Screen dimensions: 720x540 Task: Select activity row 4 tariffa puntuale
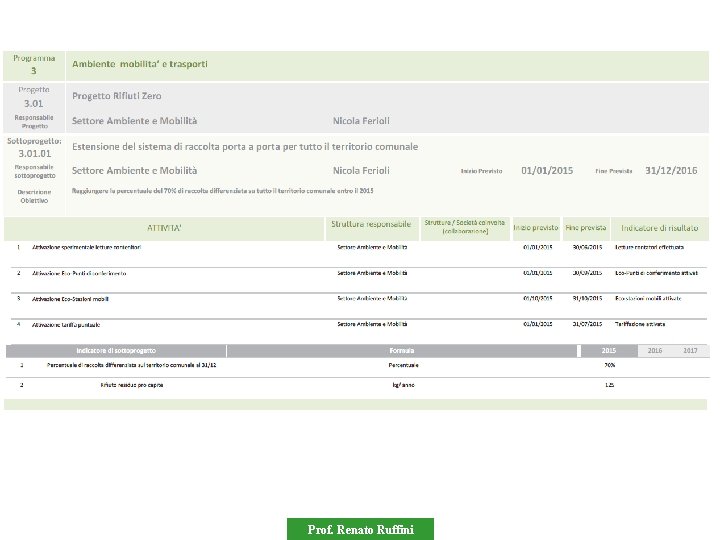click(x=356, y=329)
